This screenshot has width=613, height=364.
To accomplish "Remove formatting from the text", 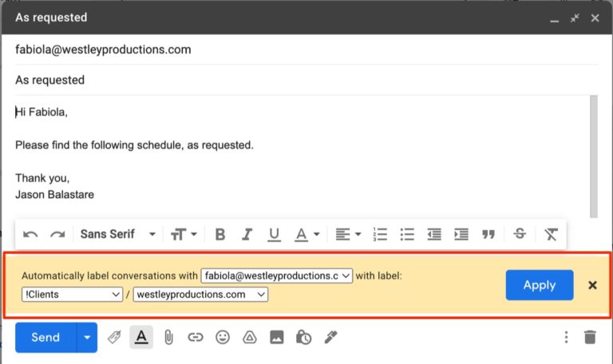I will 551,235.
